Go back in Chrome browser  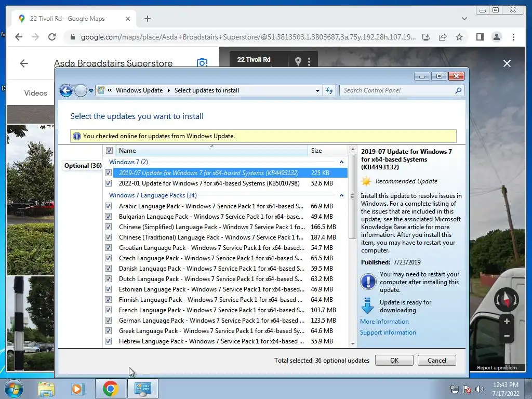[x=19, y=37]
